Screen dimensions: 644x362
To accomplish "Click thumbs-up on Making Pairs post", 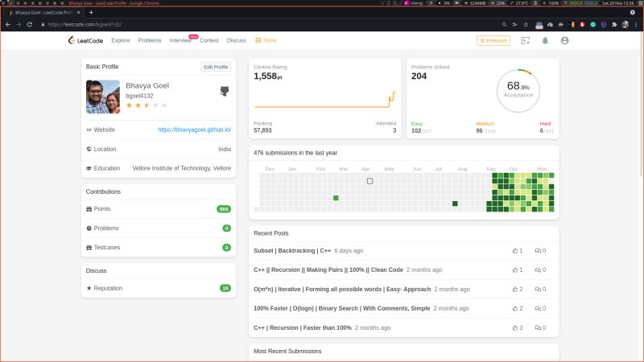I will tap(515, 269).
